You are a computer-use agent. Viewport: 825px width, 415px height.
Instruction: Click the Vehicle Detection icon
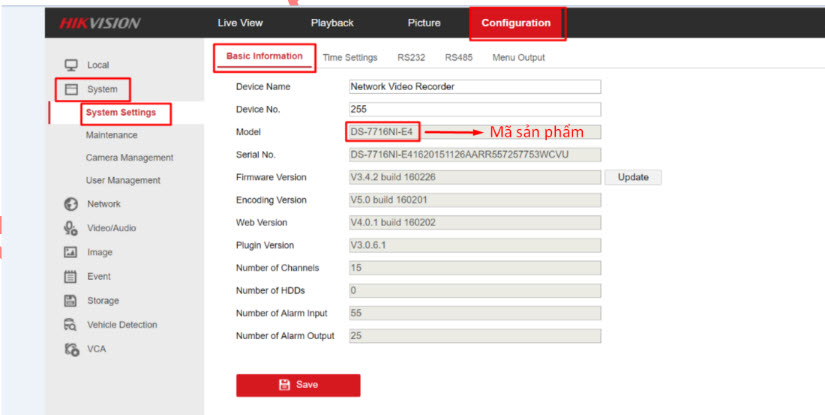click(71, 325)
